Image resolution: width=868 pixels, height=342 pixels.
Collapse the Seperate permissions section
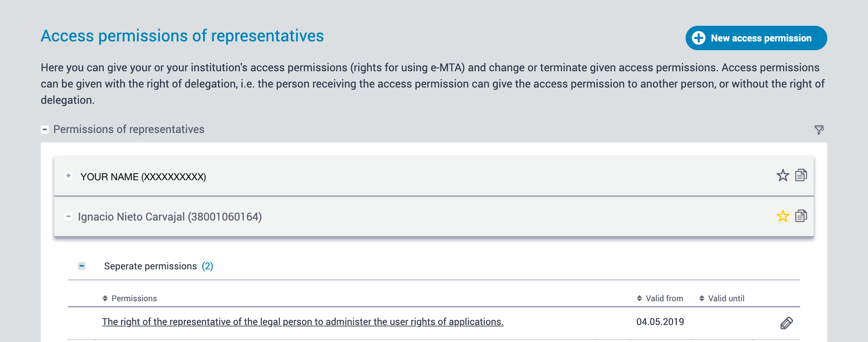pyautogui.click(x=81, y=266)
